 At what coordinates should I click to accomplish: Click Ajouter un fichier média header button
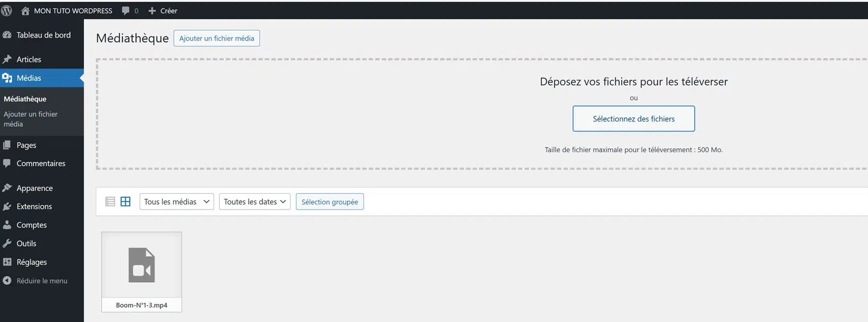pos(217,38)
